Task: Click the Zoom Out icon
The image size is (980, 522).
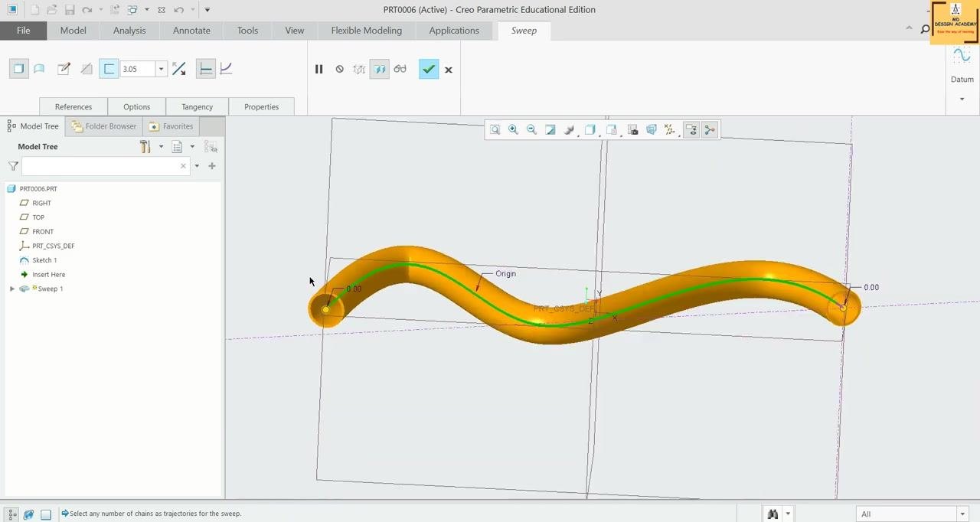Action: pos(532,130)
